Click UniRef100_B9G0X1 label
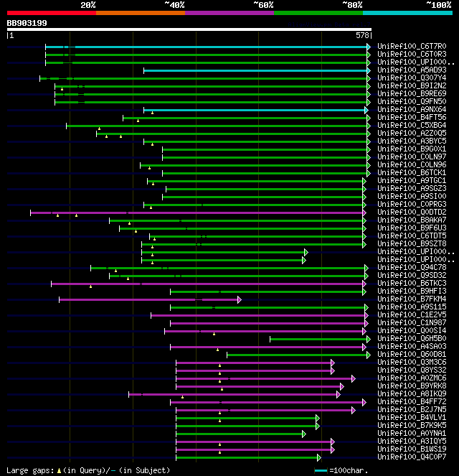459x476 pixels. point(412,149)
